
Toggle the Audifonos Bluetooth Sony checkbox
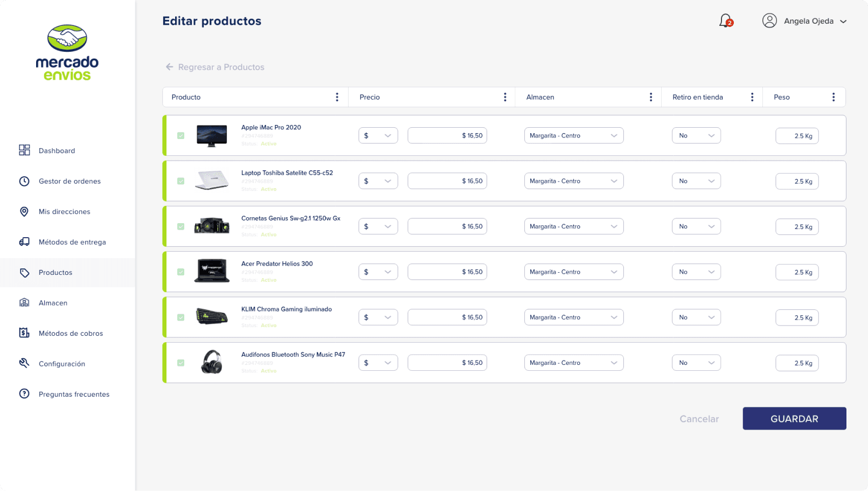(181, 363)
